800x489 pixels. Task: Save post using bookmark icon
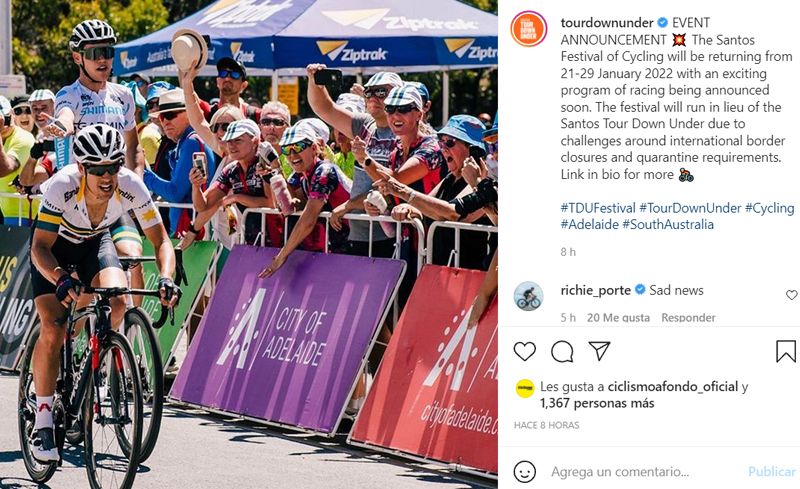[x=786, y=351]
